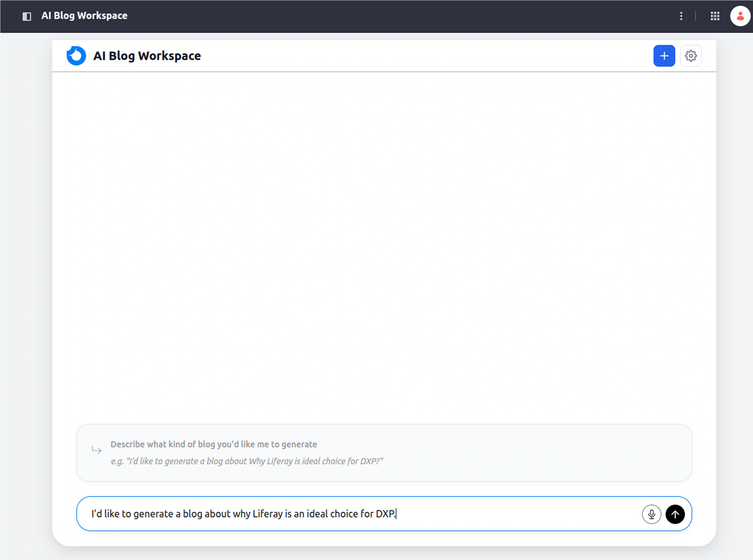Activate the microphone voice input
753x560 pixels.
click(x=651, y=514)
